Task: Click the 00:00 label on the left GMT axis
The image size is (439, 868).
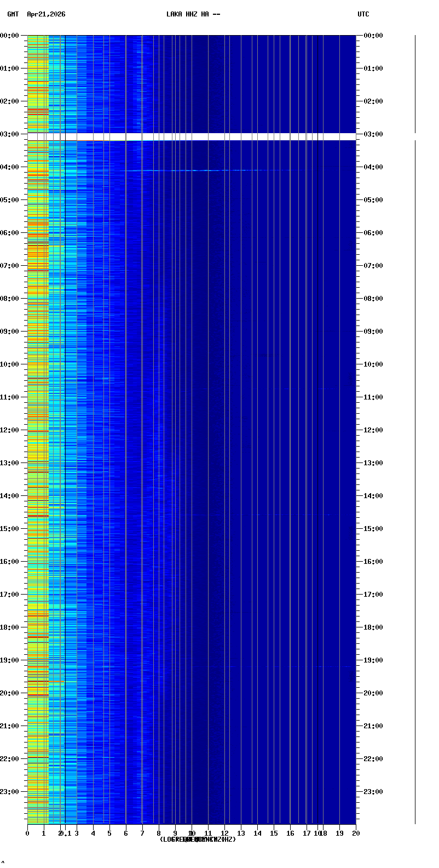Action: 9,36
